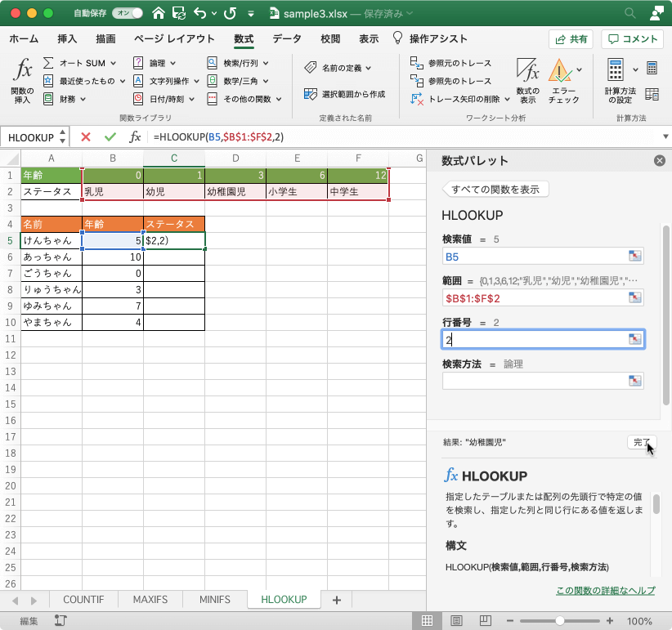Open the 挿入 ribbon tab
The width and height of the screenshot is (672, 630).
tap(67, 39)
